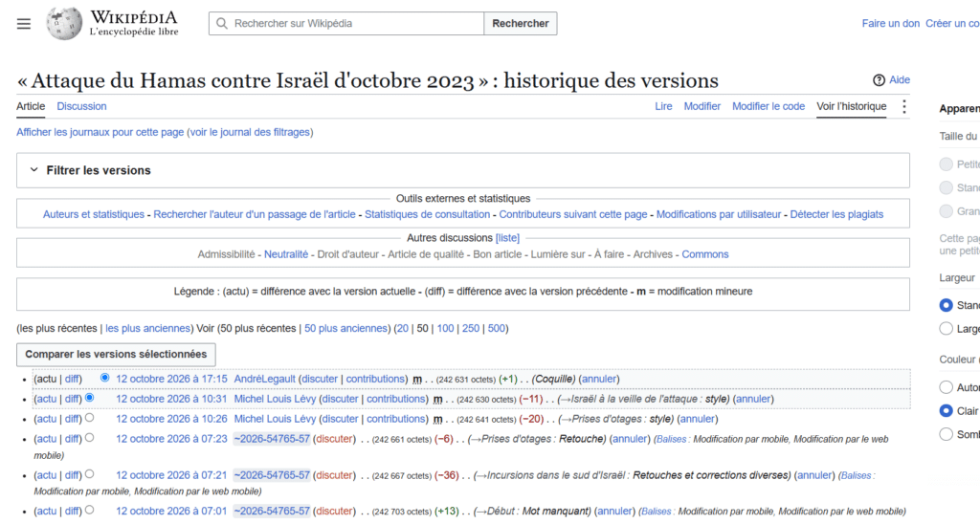980x524 pixels.
Task: Click the search magnifier icon
Action: 221,24
